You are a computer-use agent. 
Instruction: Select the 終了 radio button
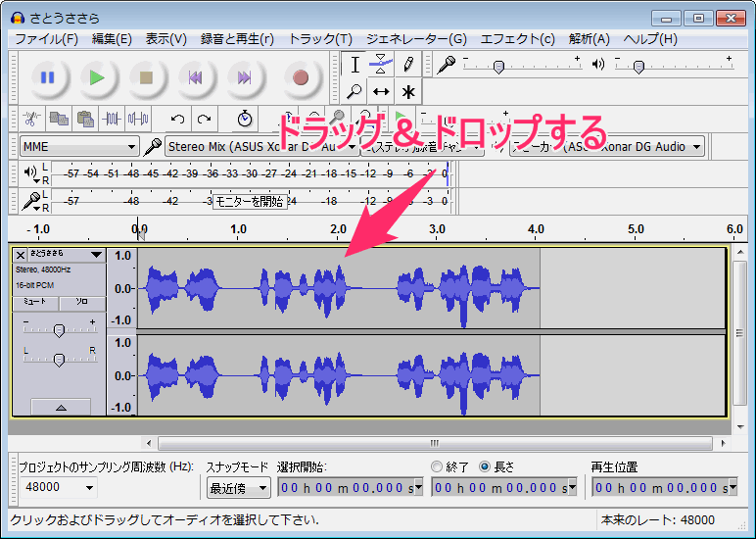tap(437, 466)
